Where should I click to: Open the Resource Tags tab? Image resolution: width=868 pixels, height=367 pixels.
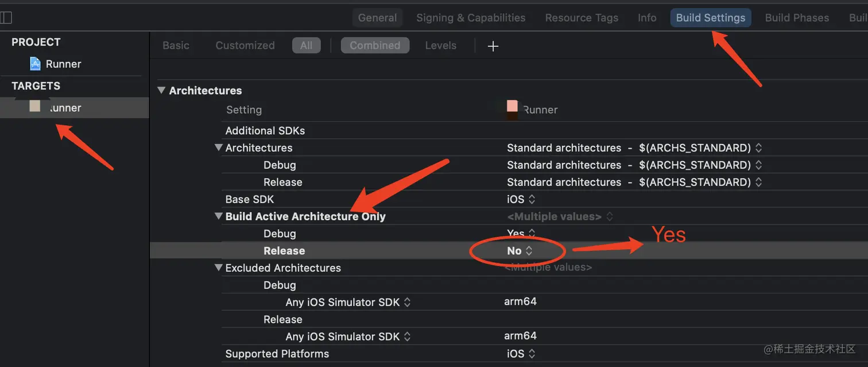582,18
